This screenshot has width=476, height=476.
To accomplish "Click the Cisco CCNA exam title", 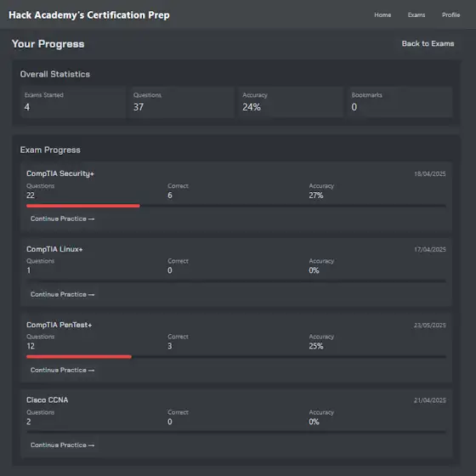I will point(47,400).
